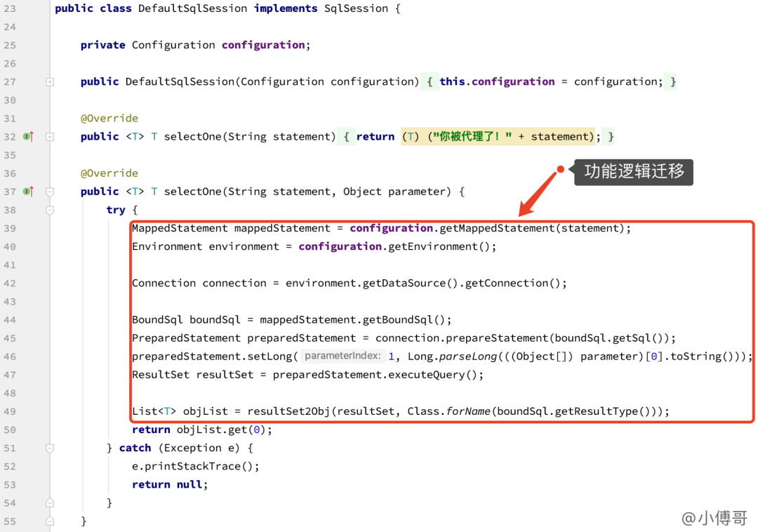Expand the folded constructor region at line 27
Image resolution: width=758 pixels, height=532 pixels.
49,81
